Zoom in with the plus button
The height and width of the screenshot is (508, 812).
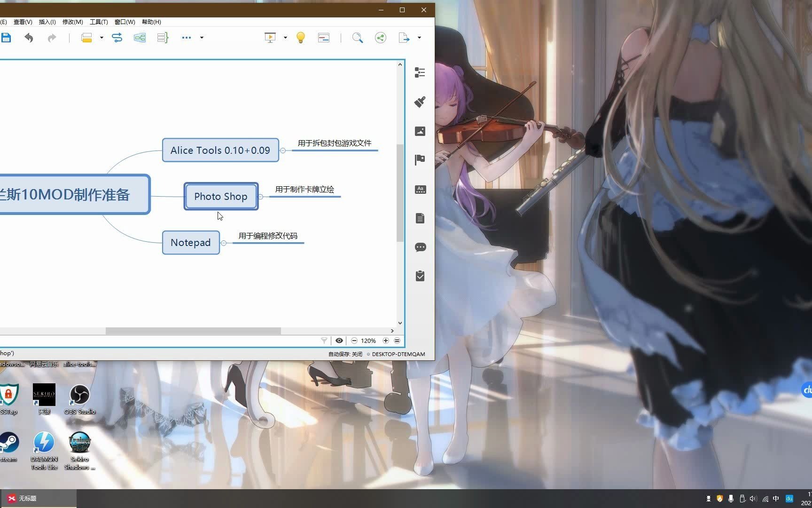pyautogui.click(x=386, y=341)
